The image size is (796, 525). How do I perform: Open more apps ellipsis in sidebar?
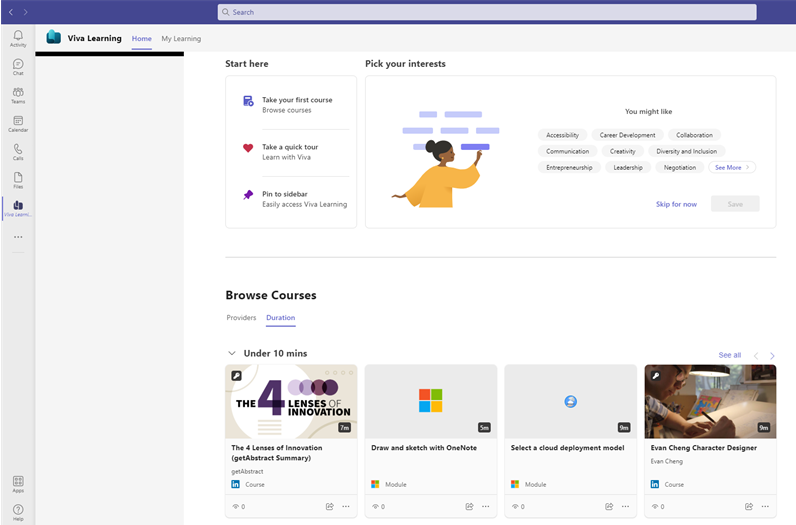(18, 237)
